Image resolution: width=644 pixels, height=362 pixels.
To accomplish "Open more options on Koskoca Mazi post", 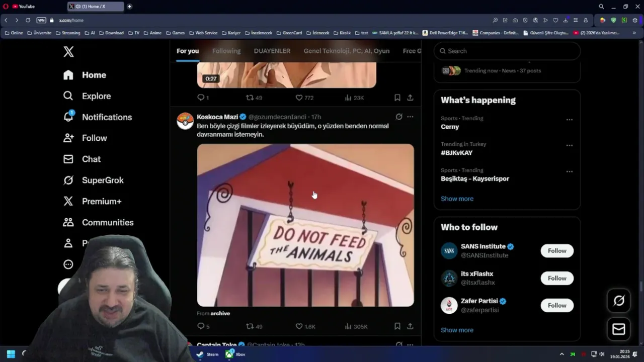I will pos(410,117).
